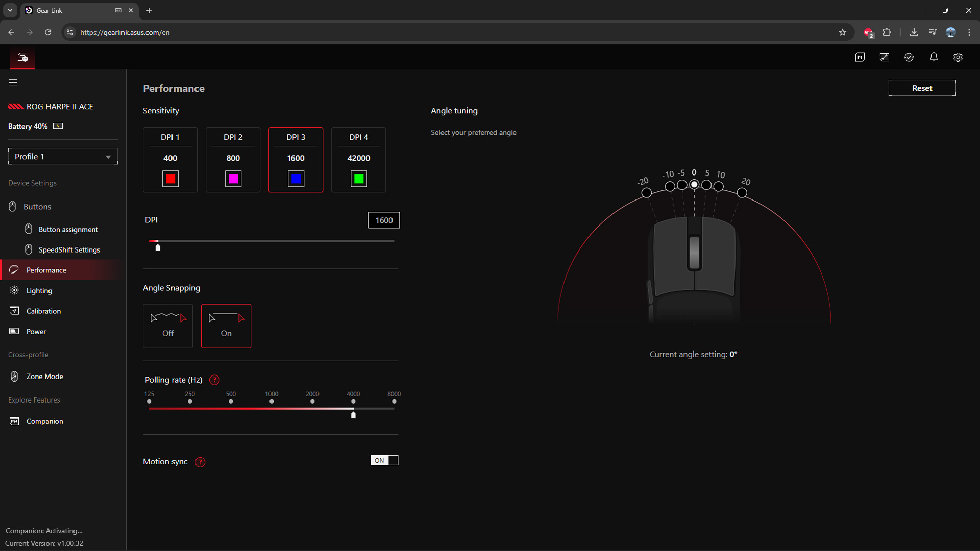Select Button assignment in the sidebar
This screenshot has width=980, height=551.
tap(68, 229)
